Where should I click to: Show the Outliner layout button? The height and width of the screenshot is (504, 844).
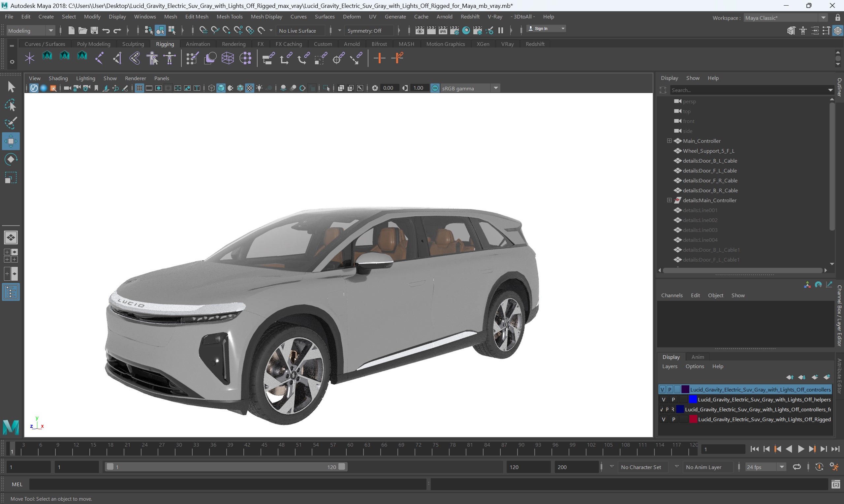(11, 292)
